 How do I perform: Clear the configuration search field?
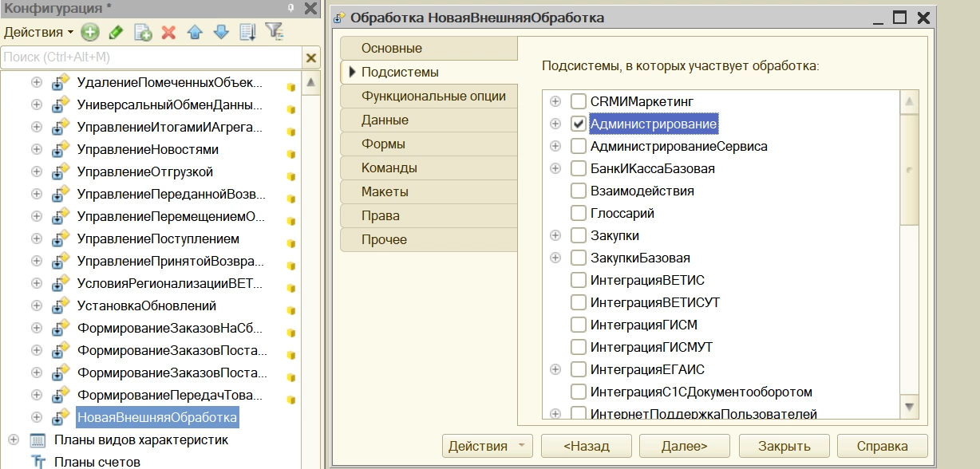point(310,57)
